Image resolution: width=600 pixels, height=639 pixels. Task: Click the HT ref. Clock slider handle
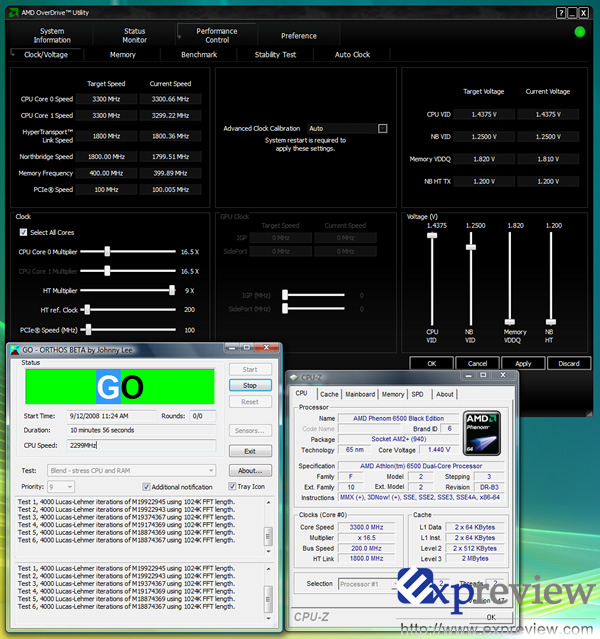click(87, 310)
